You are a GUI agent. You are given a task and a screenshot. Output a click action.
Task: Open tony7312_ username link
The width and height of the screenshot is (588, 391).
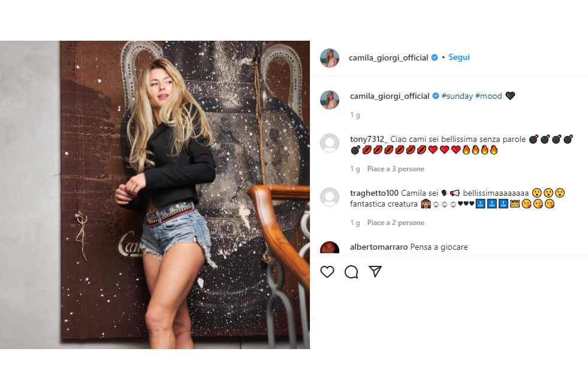[x=369, y=140]
